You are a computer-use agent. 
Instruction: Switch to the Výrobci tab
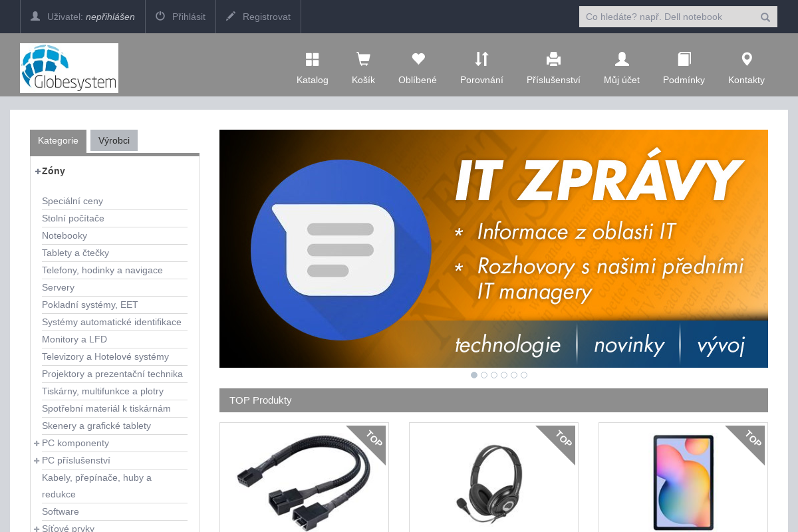click(114, 140)
